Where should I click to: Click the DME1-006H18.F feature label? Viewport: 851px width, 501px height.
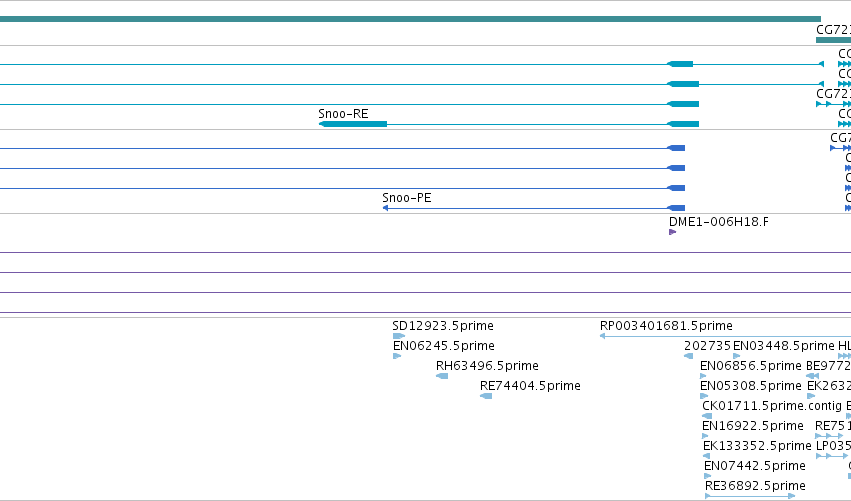coord(719,222)
